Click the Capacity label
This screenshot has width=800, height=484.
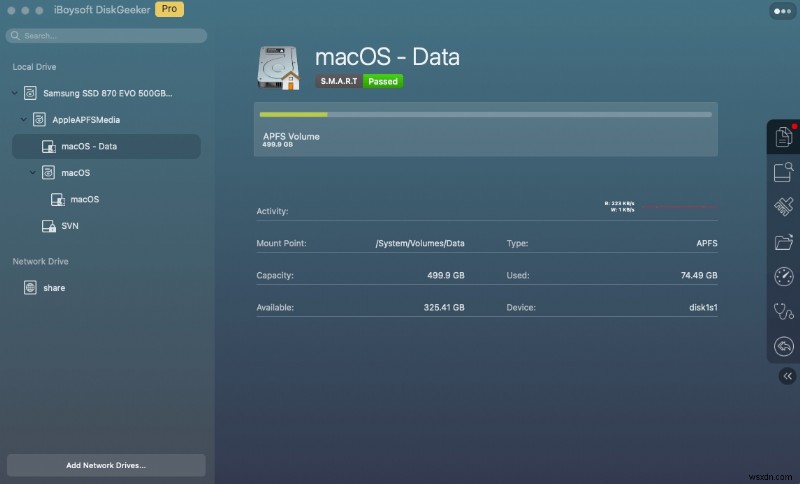[275, 275]
